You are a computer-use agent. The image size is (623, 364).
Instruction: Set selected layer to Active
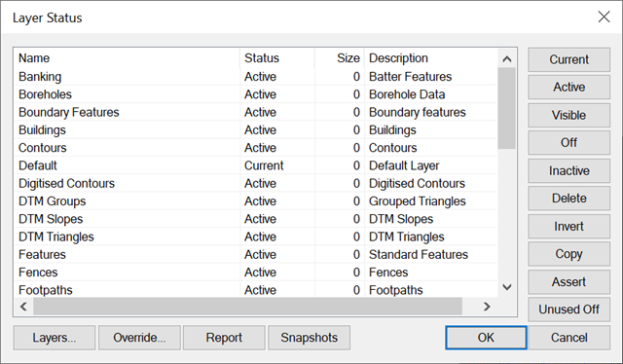(x=568, y=87)
